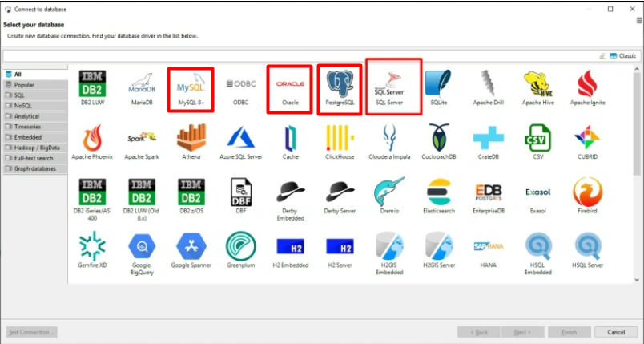Switch to the Classic view
The width and height of the screenshot is (644, 344).
pyautogui.click(x=623, y=56)
